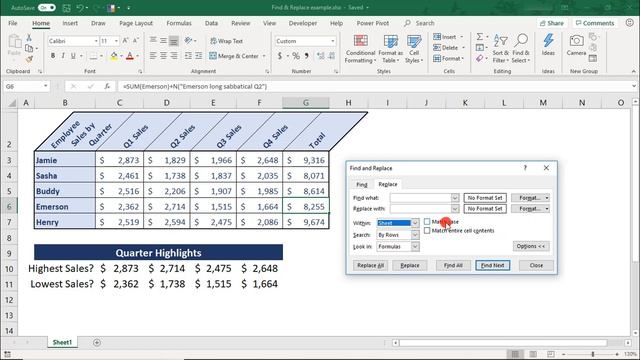Open the File menu
This screenshot has height=360, width=640.
coord(13,23)
